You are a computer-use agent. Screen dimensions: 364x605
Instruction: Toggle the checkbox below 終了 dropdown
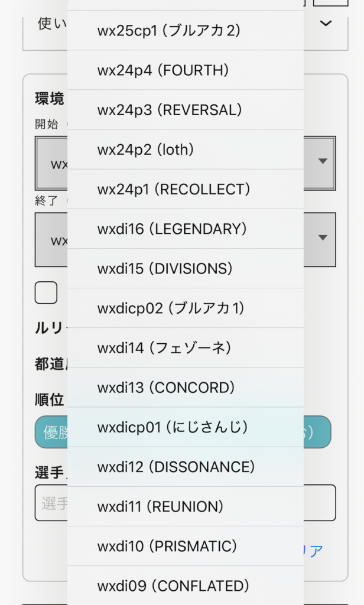click(x=46, y=292)
